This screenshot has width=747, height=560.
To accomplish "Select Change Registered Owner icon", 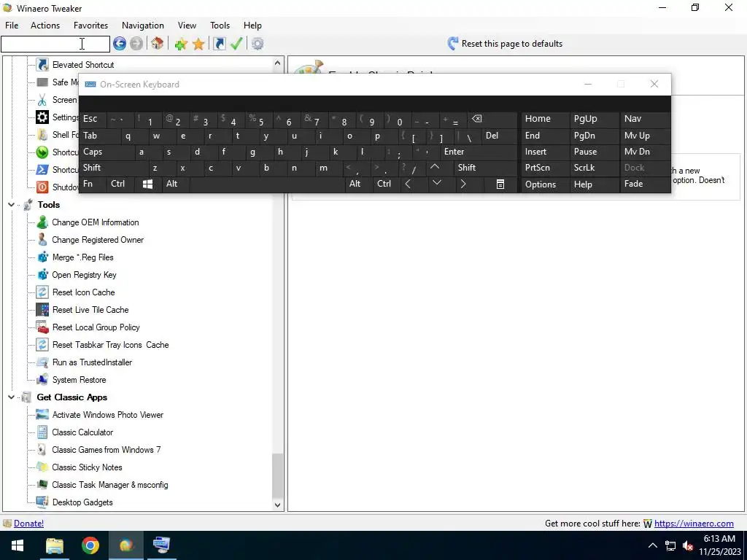I will pos(42,240).
